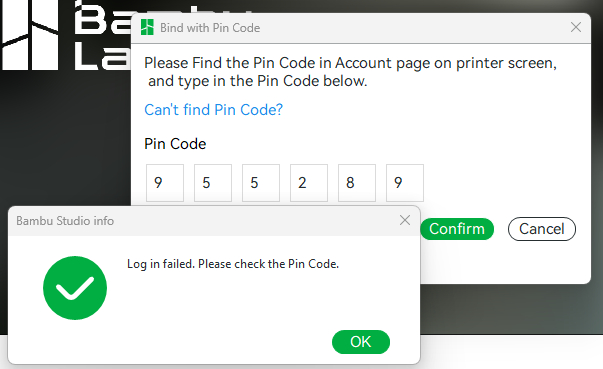Screen dimensions: 603x369
Task: Select the last Pin Code digit box
Action: 405,183
